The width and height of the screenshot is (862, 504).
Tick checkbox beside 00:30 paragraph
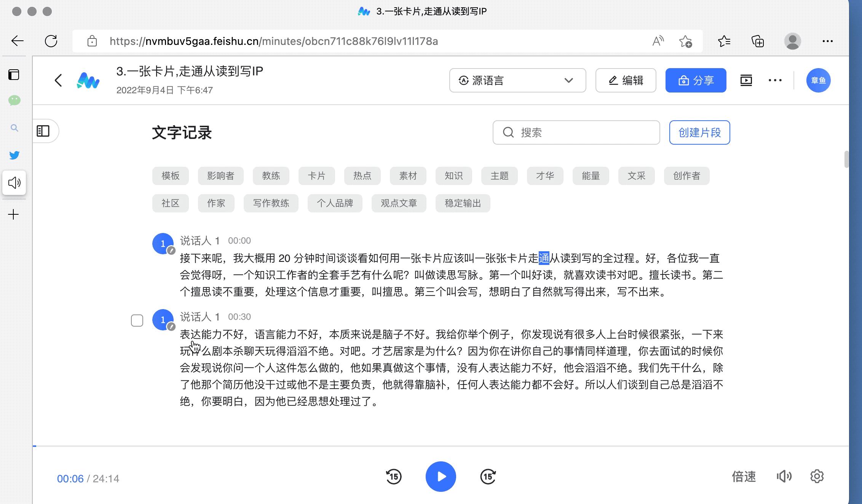[x=137, y=321]
